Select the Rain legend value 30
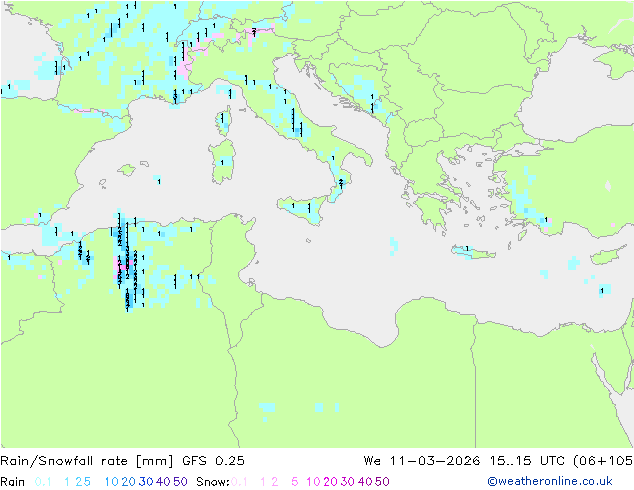Image resolution: width=634 pixels, height=490 pixels. [x=146, y=482]
